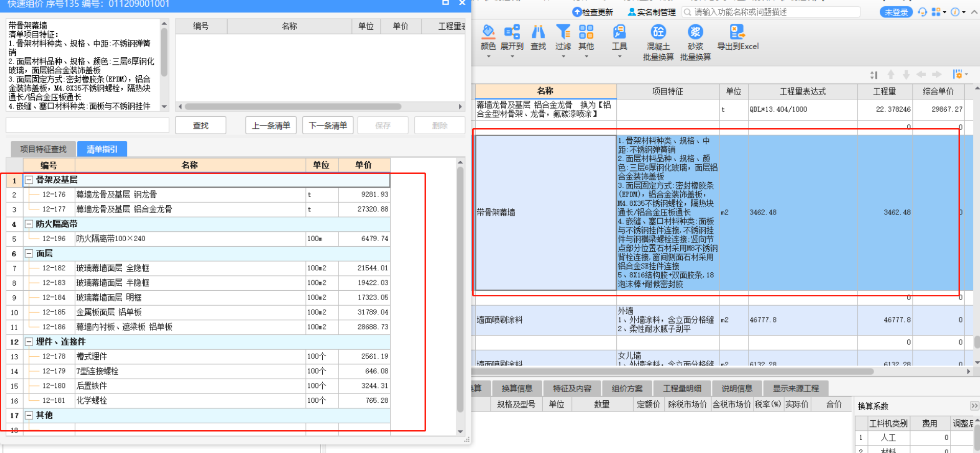
Task: Select row 12-181 化学螺栓
Action: click(198, 401)
